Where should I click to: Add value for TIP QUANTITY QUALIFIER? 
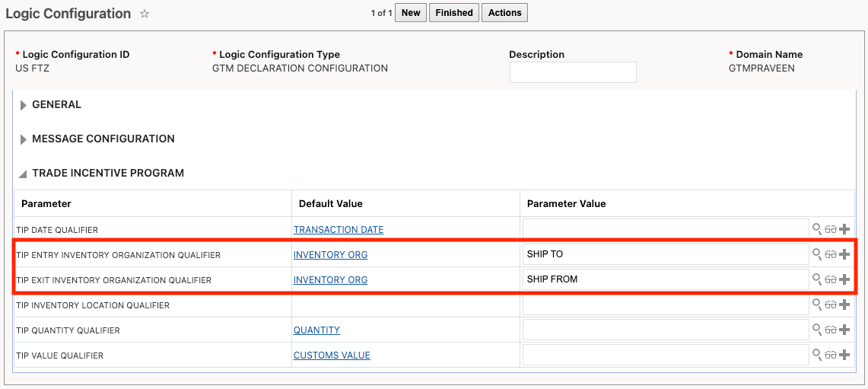844,330
